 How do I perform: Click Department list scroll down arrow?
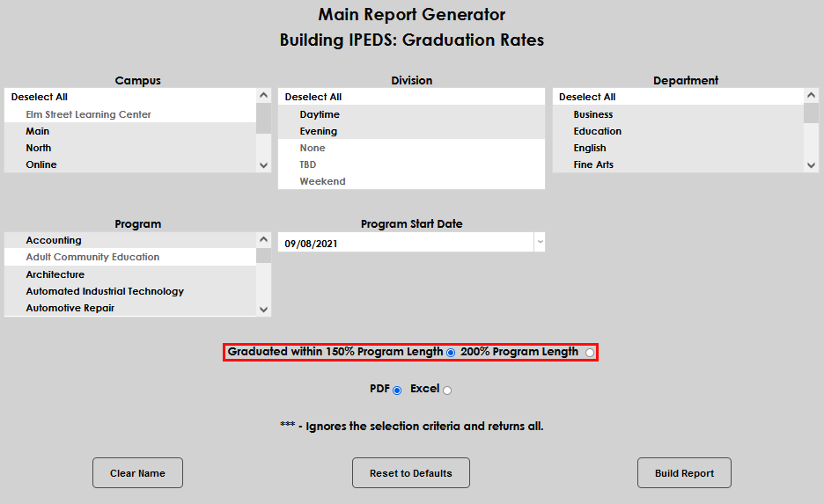pos(811,164)
